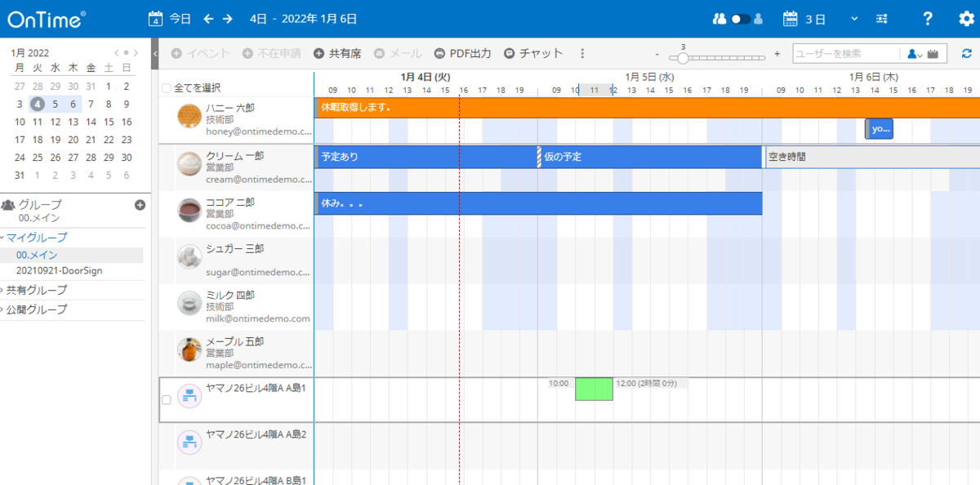980x485 pixels.
Task: Click the メール button
Action: pyautogui.click(x=398, y=53)
